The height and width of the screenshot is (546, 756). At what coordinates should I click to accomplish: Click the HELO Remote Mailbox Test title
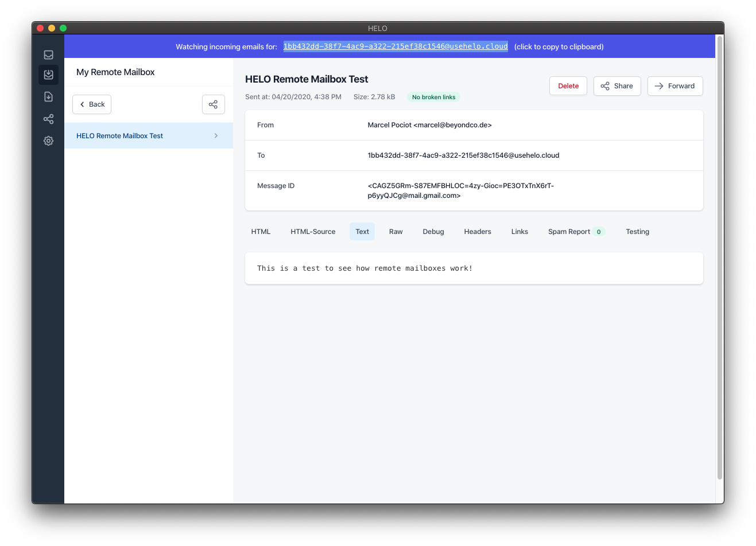click(307, 79)
